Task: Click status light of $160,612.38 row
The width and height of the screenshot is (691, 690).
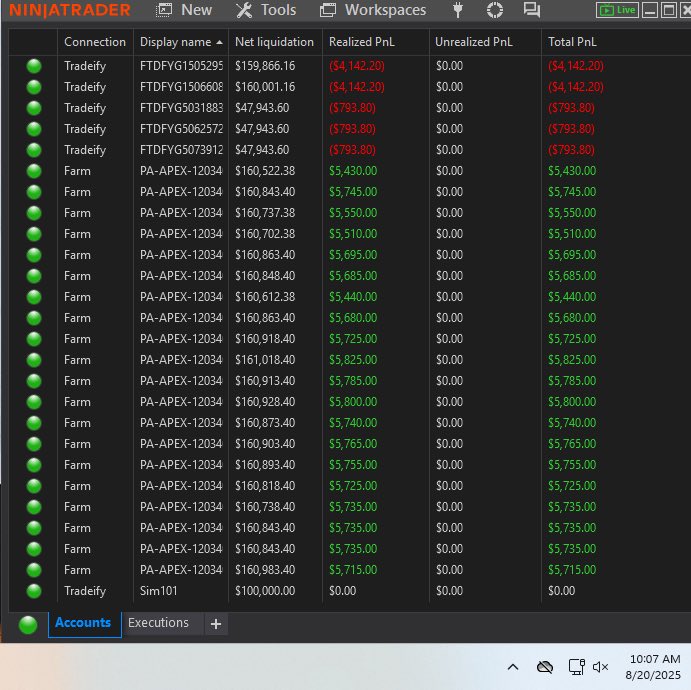Action: (34, 297)
